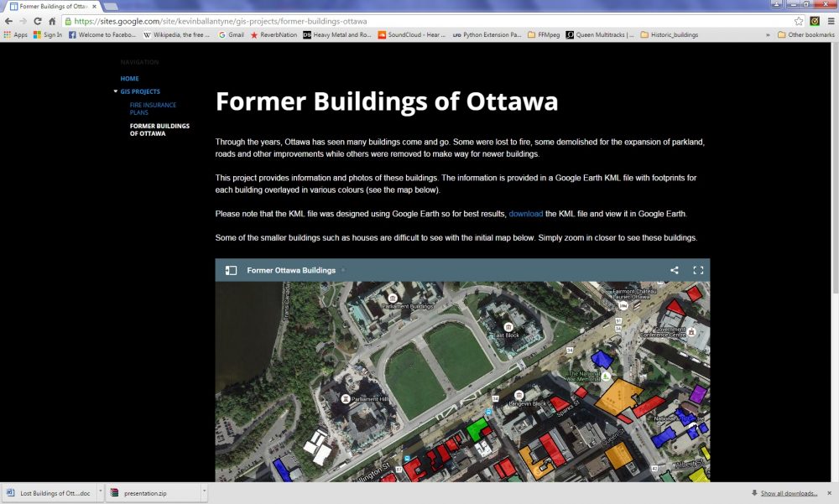Open the map legend sidebar panel
Image resolution: width=839 pixels, height=504 pixels.
click(232, 270)
